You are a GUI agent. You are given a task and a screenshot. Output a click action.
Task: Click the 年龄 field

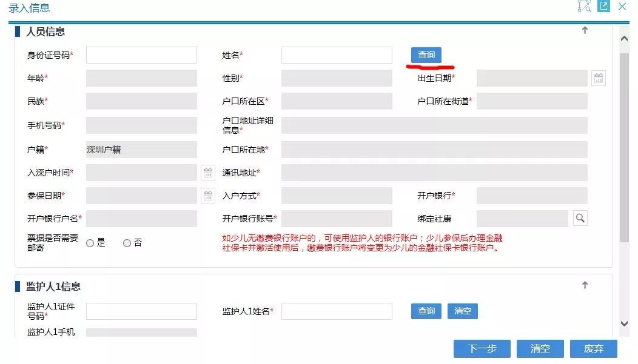(x=141, y=78)
